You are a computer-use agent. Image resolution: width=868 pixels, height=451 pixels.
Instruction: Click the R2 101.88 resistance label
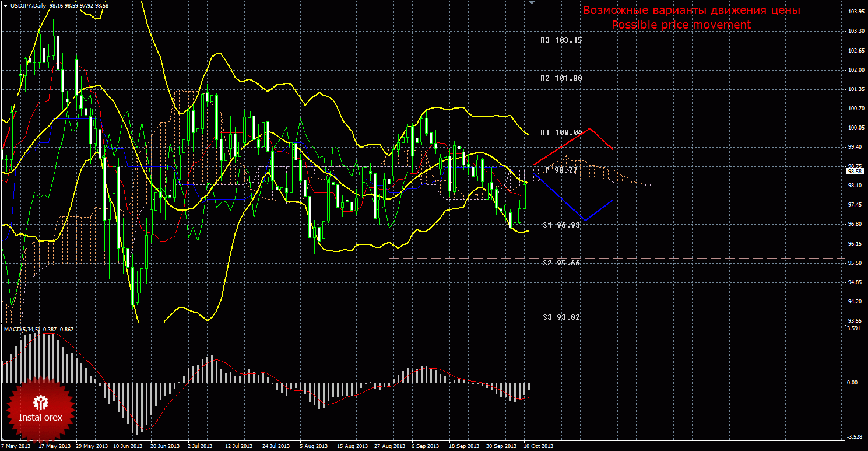pyautogui.click(x=561, y=78)
